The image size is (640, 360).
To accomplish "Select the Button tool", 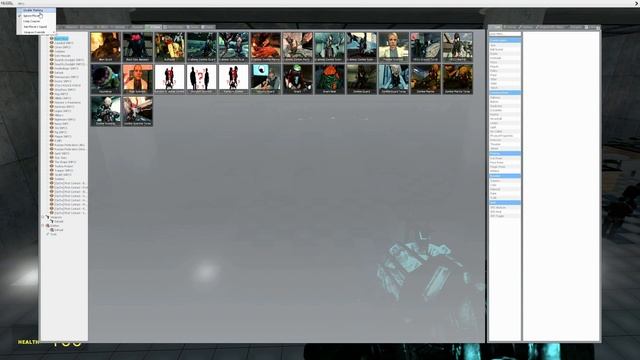I will point(505,102).
